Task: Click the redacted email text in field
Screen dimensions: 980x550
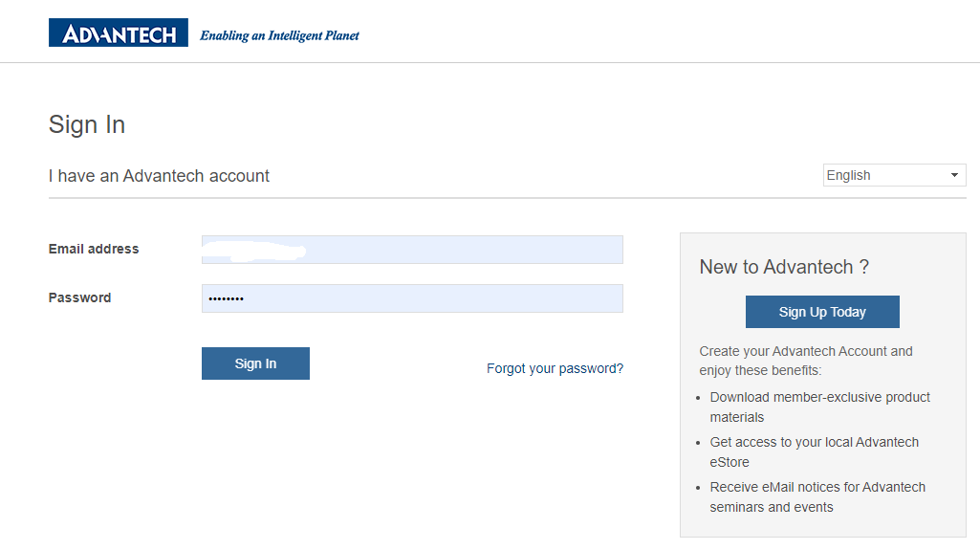Action: pos(253,251)
